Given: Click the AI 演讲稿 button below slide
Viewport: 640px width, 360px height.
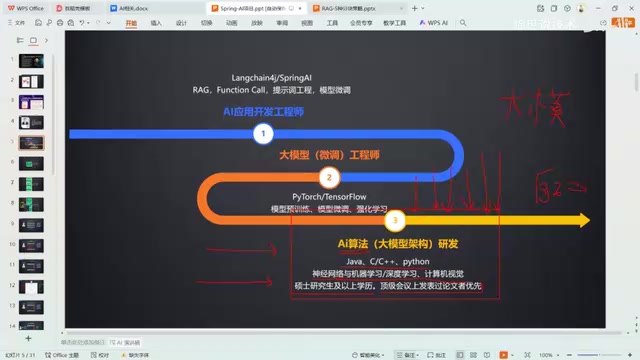Looking at the screenshot, I should (x=124, y=342).
